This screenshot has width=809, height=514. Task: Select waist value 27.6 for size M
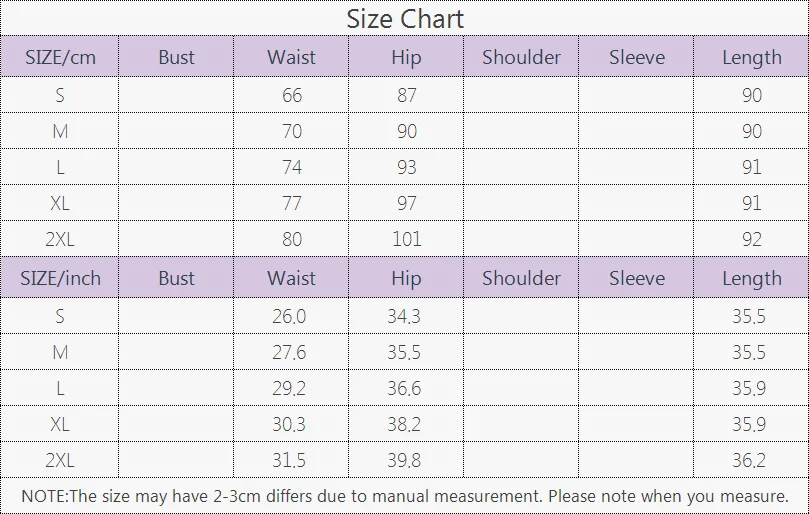coord(289,352)
